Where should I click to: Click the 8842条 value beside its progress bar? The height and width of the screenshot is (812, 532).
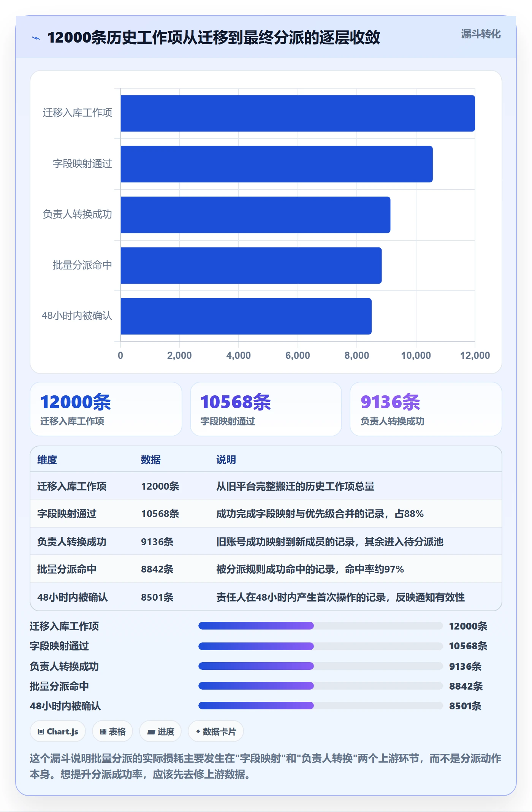[x=466, y=686]
